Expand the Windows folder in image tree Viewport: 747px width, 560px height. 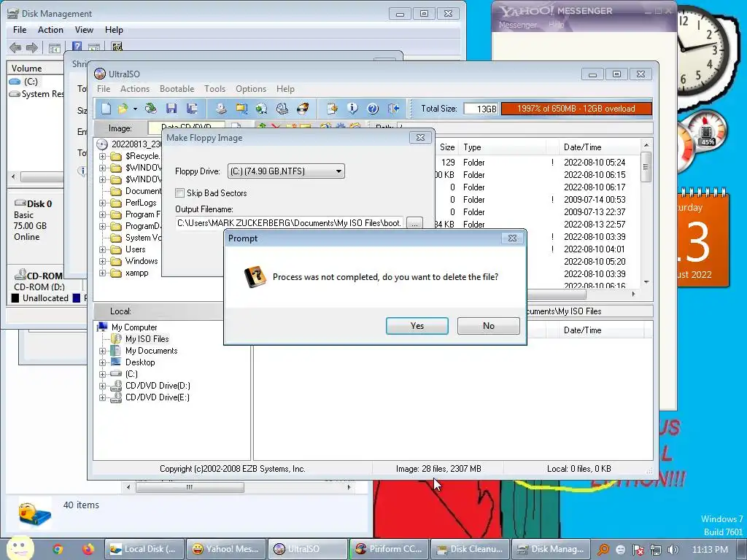102,262
